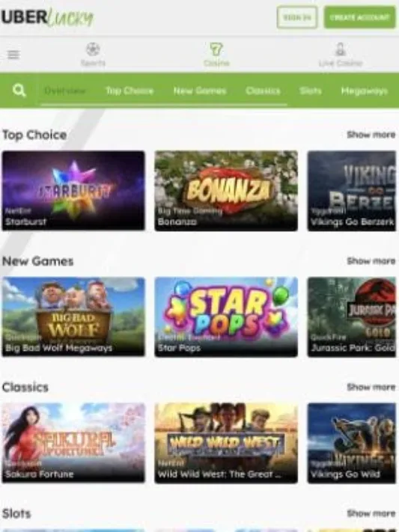Click the Sign In button
This screenshot has width=399, height=532.
click(x=297, y=17)
